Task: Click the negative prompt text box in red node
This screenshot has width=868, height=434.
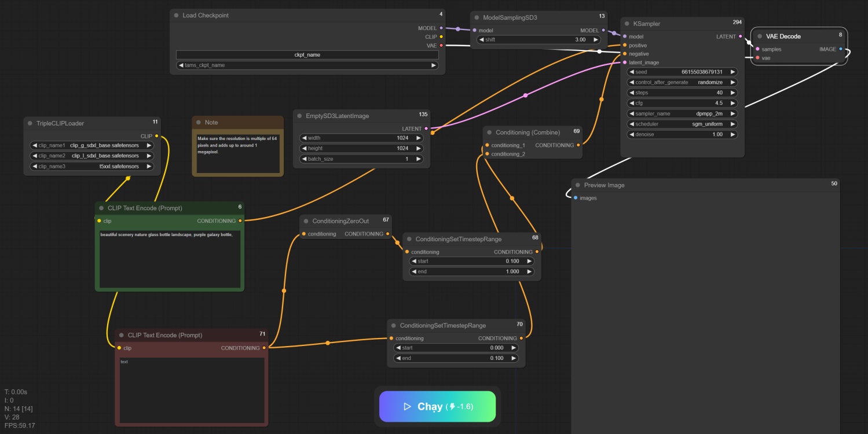Action: pyautogui.click(x=192, y=391)
